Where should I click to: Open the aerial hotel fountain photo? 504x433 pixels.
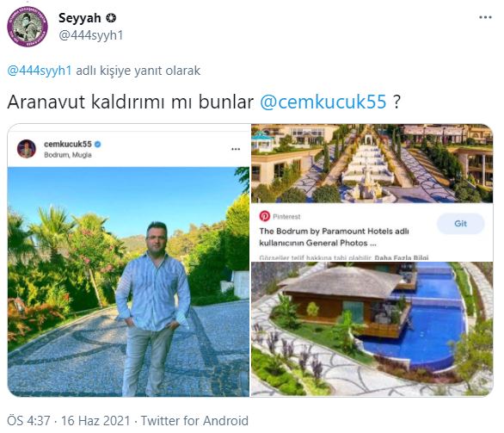(x=372, y=164)
